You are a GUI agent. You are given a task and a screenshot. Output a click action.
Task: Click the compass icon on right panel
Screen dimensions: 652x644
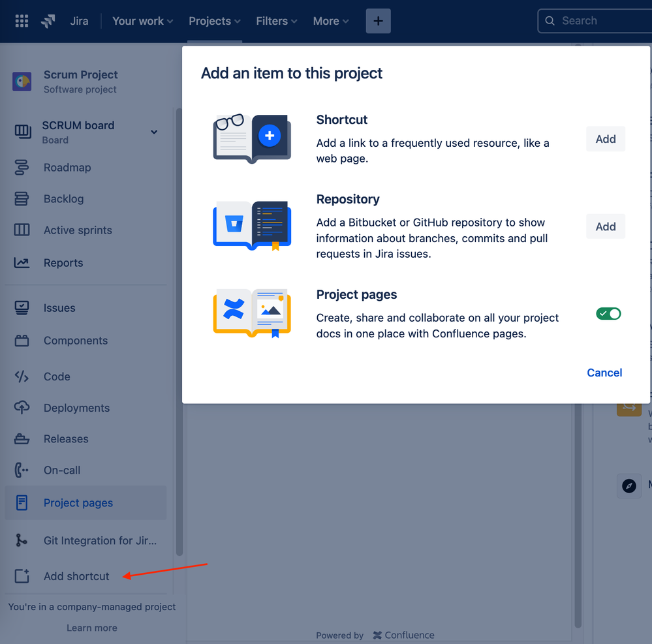pyautogui.click(x=629, y=485)
